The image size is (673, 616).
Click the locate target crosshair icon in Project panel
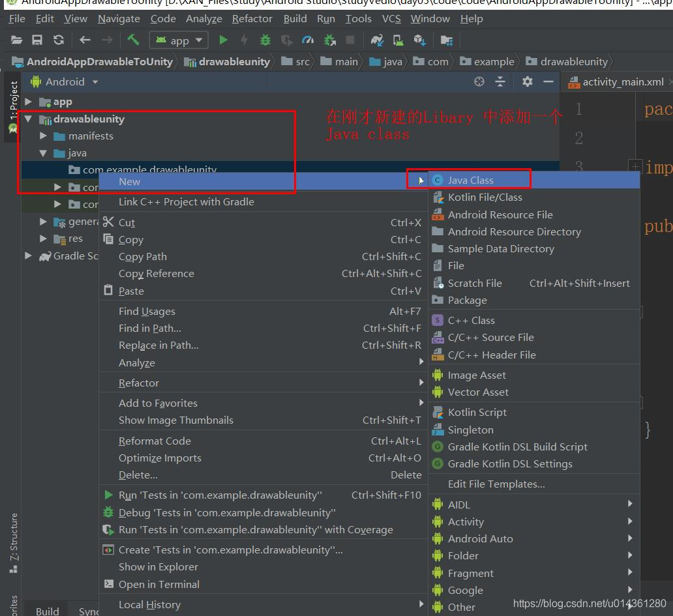pyautogui.click(x=479, y=81)
